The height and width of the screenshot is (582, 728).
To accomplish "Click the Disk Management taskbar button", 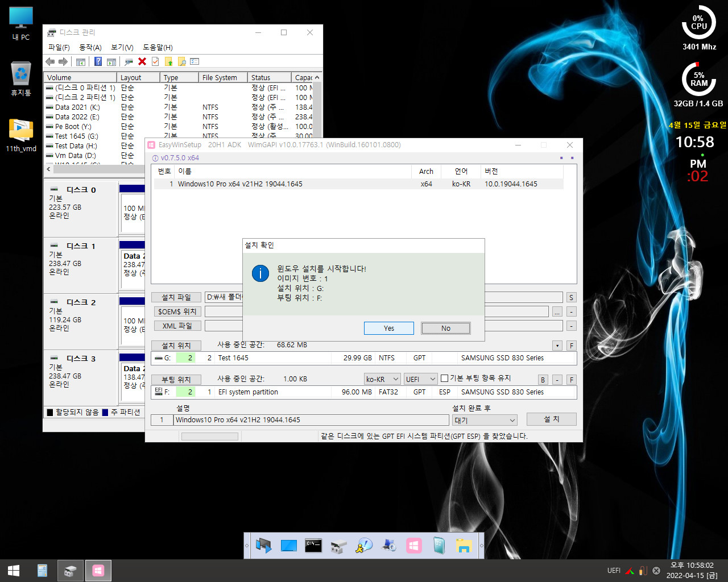I will (x=70, y=571).
